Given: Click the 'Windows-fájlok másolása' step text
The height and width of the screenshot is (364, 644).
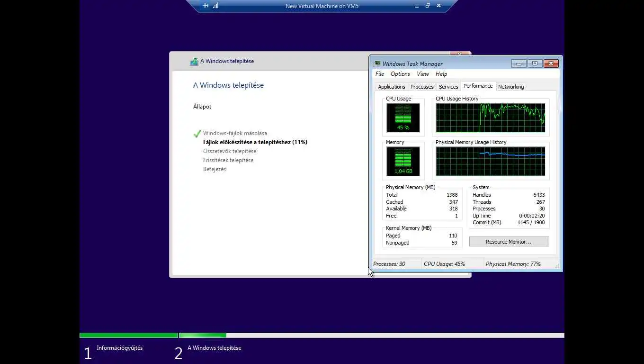Looking at the screenshot, I should tap(235, 133).
